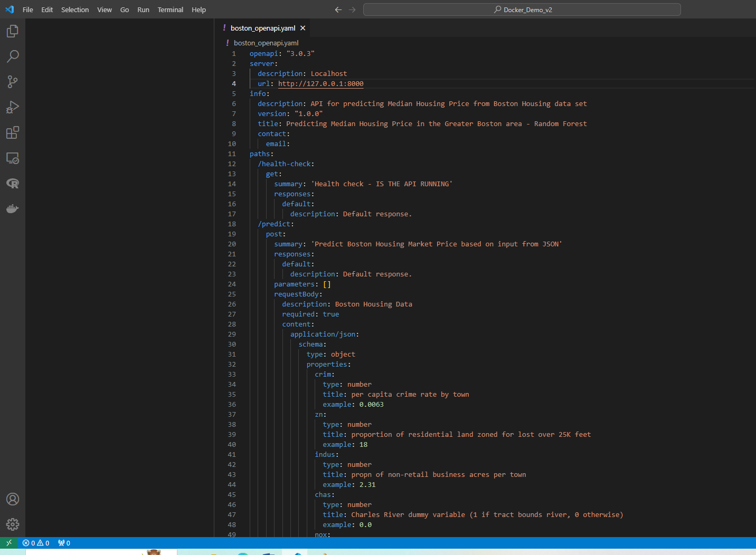
Task: Open the Extensions view icon
Action: [13, 132]
